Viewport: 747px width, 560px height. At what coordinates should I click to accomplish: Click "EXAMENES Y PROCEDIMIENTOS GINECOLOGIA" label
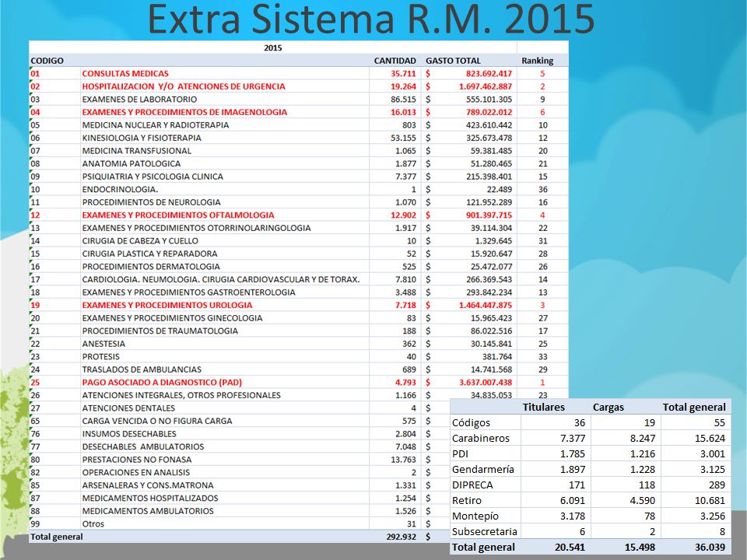coord(172,317)
